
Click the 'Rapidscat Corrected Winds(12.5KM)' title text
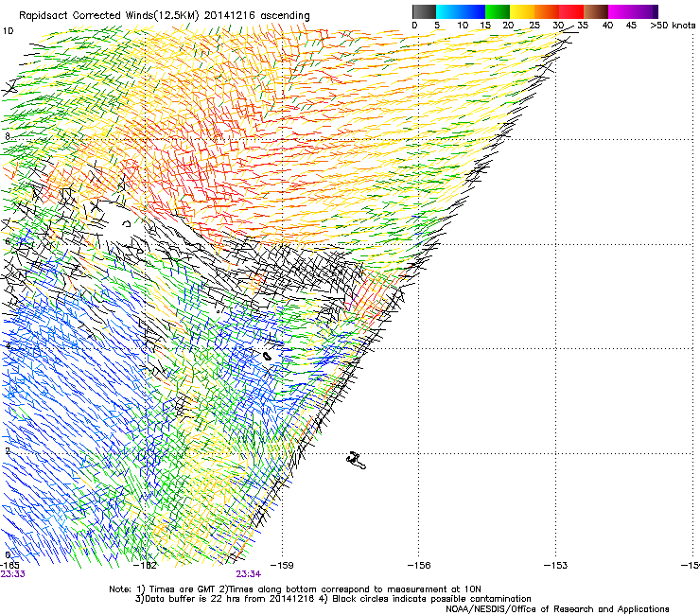click(x=109, y=16)
